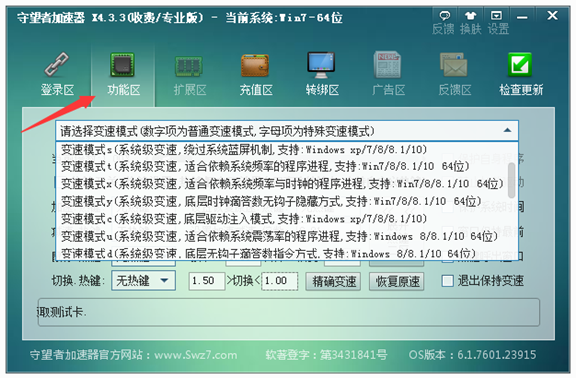This screenshot has width=576, height=378.
Task: Select 变速模式x from the list
Action: click(x=282, y=184)
